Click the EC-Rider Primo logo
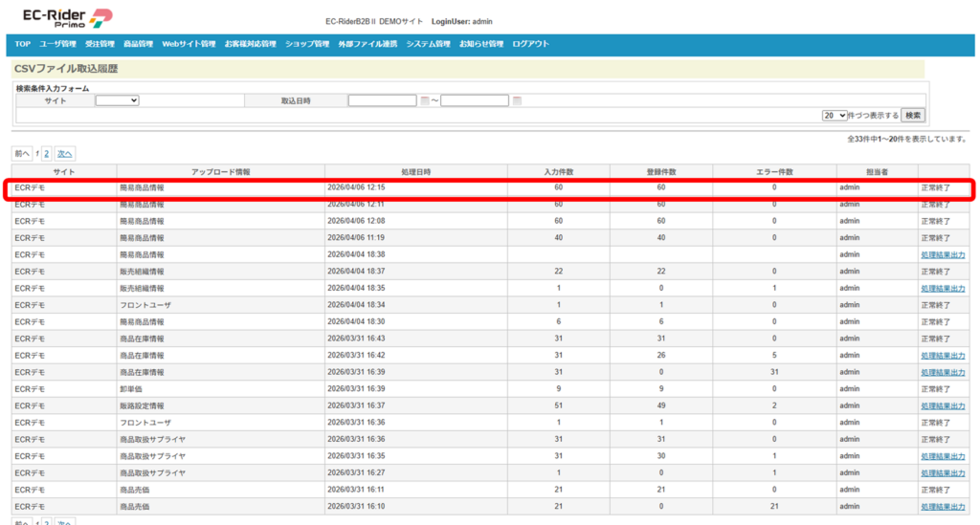This screenshot has height=525, width=980. [67, 17]
